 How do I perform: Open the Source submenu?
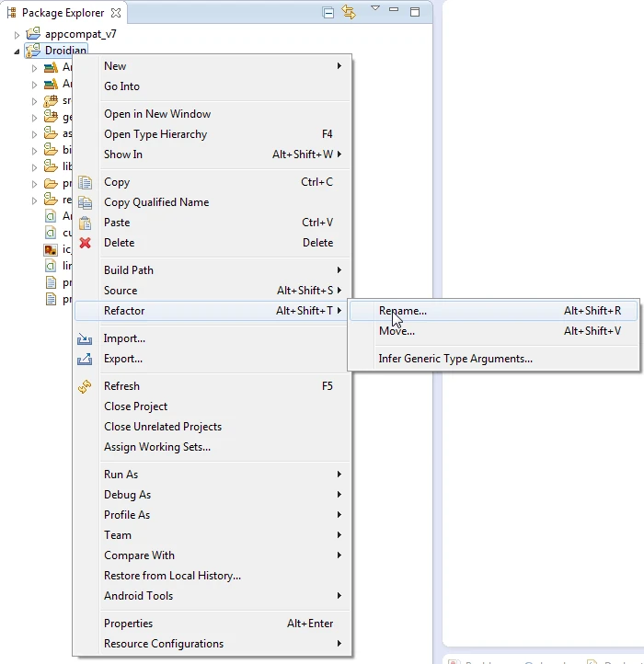[213, 291]
